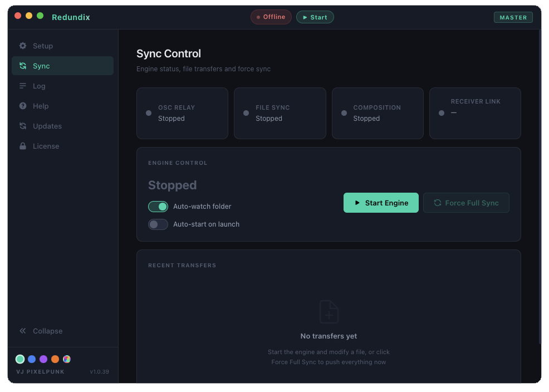This screenshot has height=392, width=549.
Task: Click the empty-state file plus icon
Action: click(329, 311)
